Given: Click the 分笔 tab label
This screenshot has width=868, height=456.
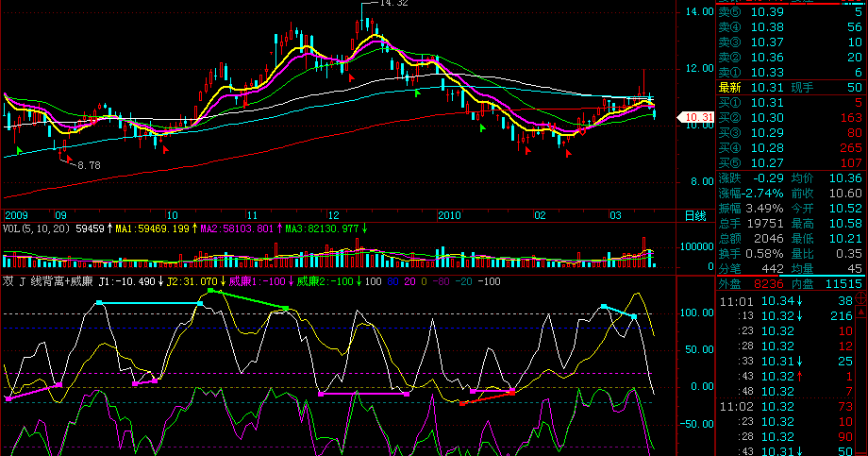Looking at the screenshot, I should [x=729, y=269].
